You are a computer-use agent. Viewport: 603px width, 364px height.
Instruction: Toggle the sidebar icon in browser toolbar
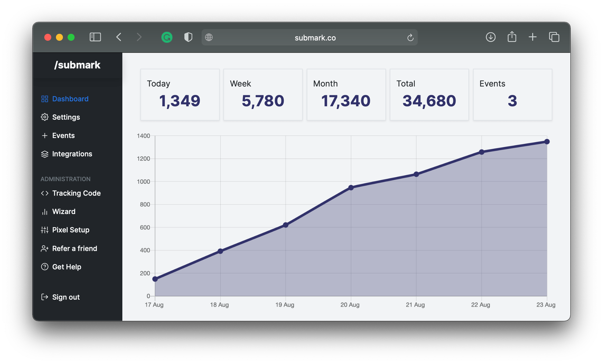(x=95, y=37)
